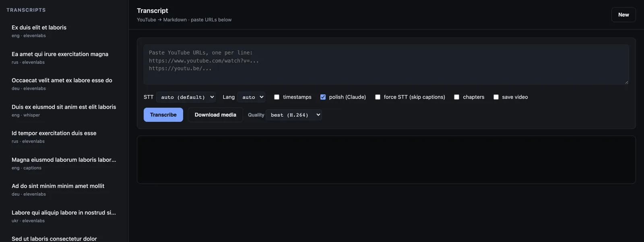Start a New transcript
Image resolution: width=644 pixels, height=242 pixels.
tap(623, 15)
